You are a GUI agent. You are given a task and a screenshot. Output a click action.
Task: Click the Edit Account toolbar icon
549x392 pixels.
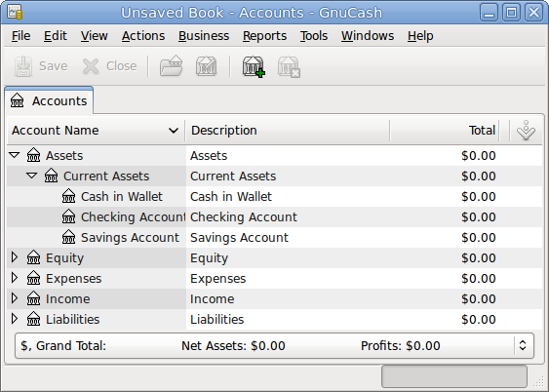[x=206, y=65]
